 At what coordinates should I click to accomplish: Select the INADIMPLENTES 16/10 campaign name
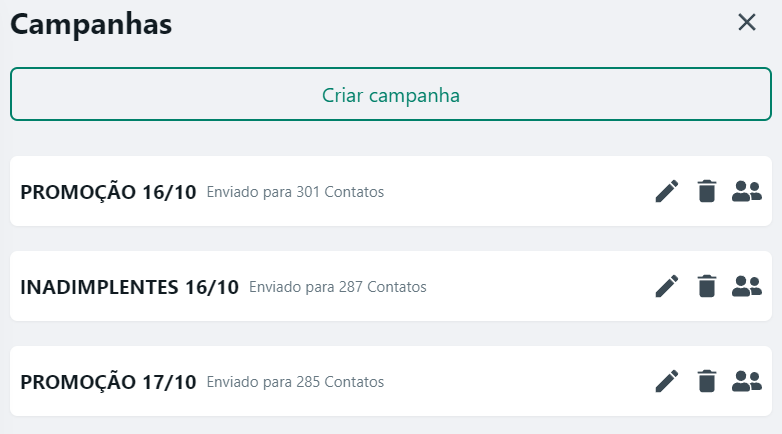[129, 287]
